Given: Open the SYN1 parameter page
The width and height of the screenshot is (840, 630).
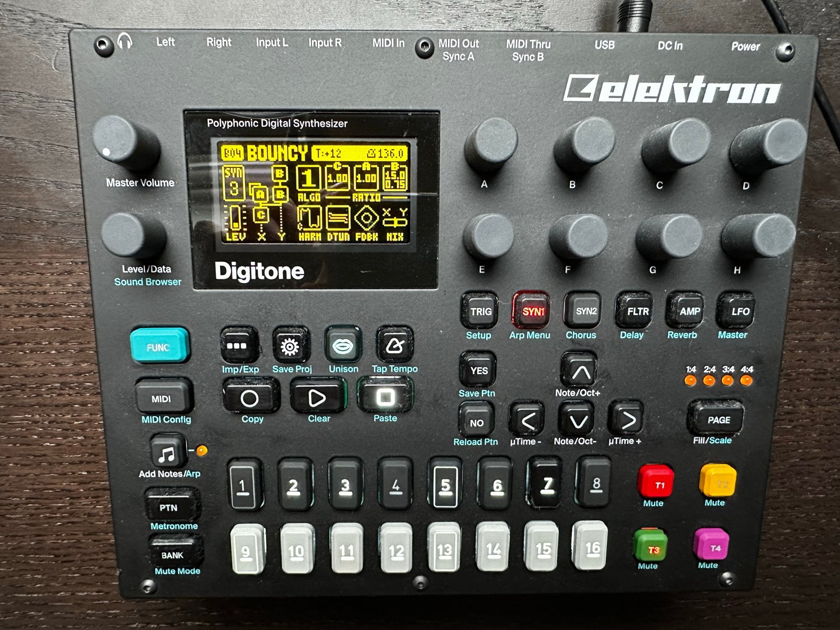Looking at the screenshot, I should click(x=532, y=311).
